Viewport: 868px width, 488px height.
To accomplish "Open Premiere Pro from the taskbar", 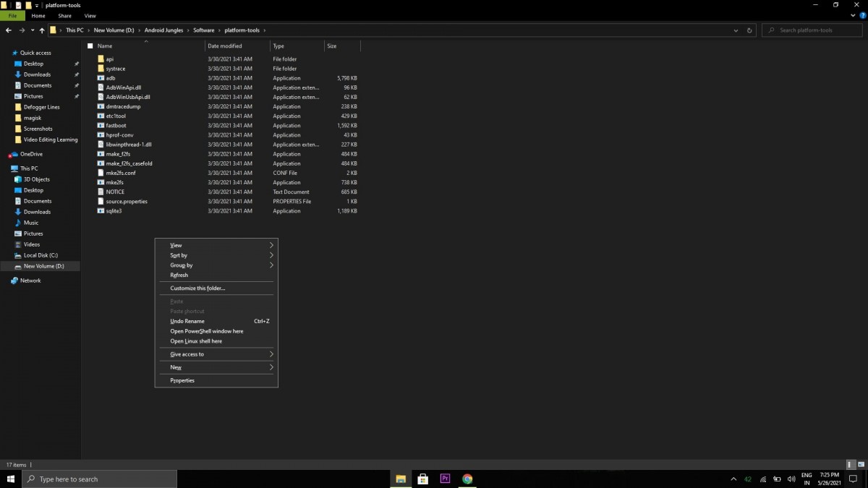I will [445, 479].
